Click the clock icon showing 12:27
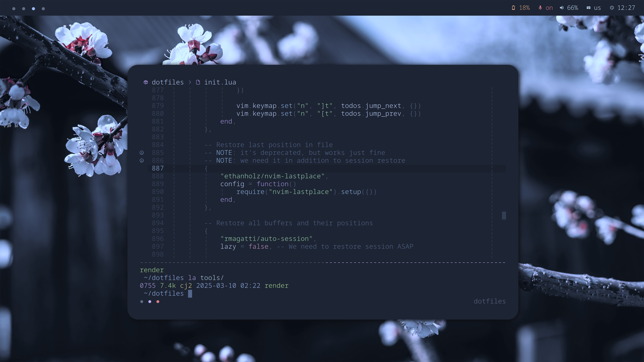The width and height of the screenshot is (644, 362). [x=612, y=8]
